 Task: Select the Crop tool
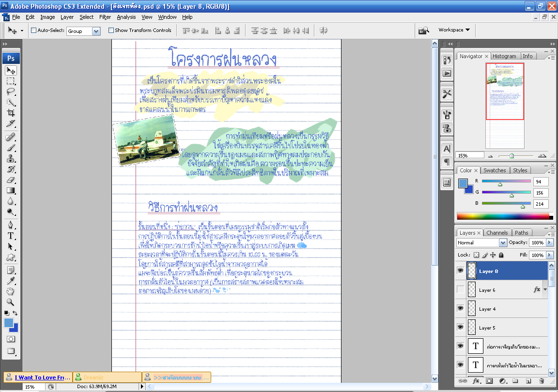[11, 113]
